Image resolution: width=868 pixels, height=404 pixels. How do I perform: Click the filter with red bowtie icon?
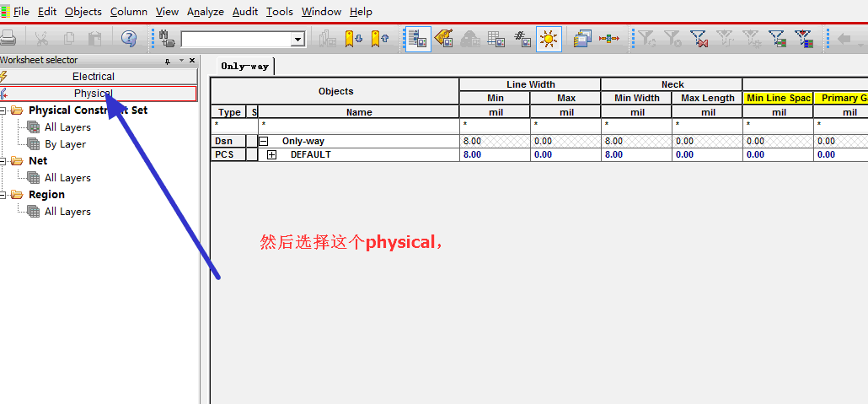(699, 38)
